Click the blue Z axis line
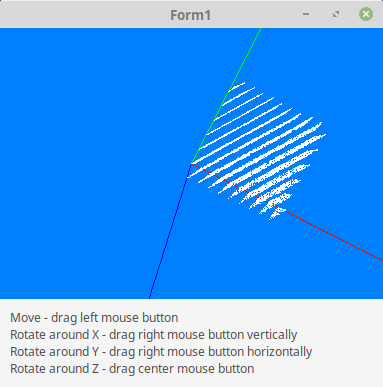This screenshot has width=383, height=387. click(170, 231)
